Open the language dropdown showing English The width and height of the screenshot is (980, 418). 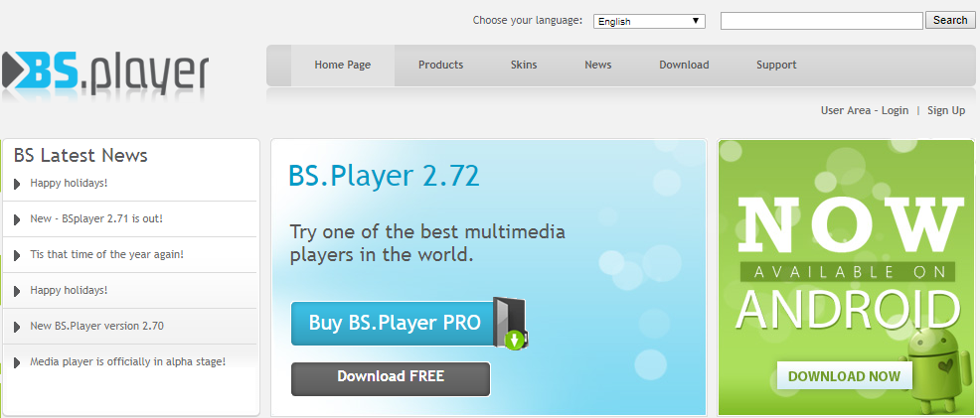point(649,21)
